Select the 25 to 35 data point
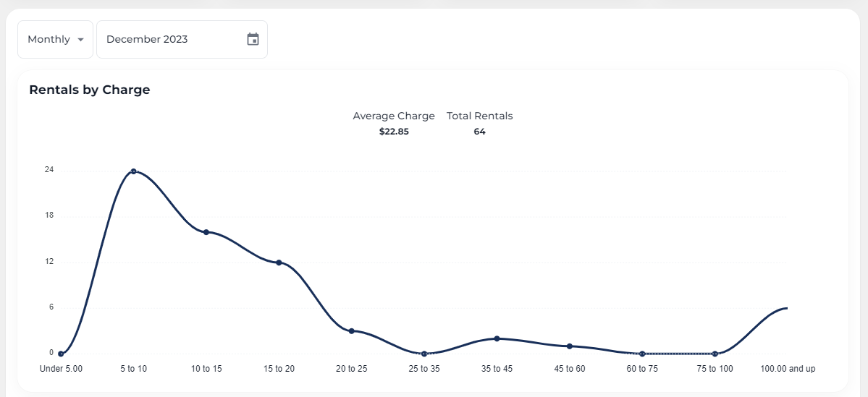Screen dimensions: 868x397 pos(424,354)
